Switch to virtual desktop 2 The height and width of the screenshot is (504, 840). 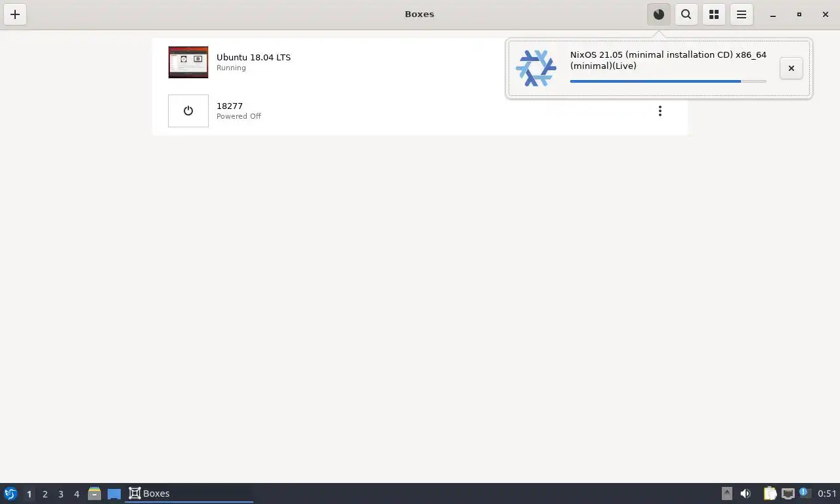click(45, 493)
